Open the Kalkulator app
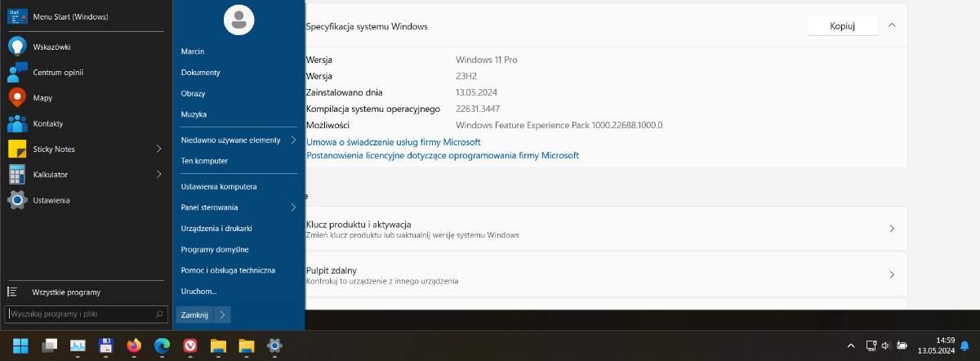 [x=78, y=174]
